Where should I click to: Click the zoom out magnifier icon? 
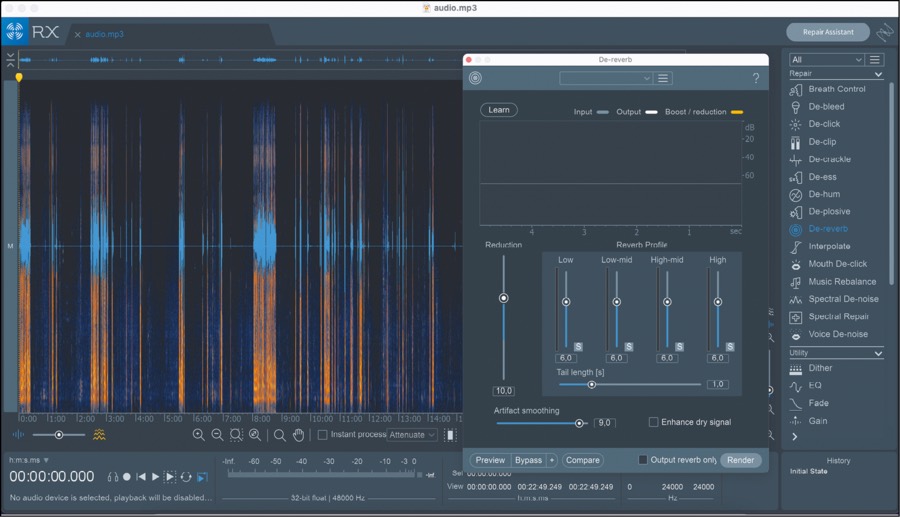pyautogui.click(x=217, y=435)
